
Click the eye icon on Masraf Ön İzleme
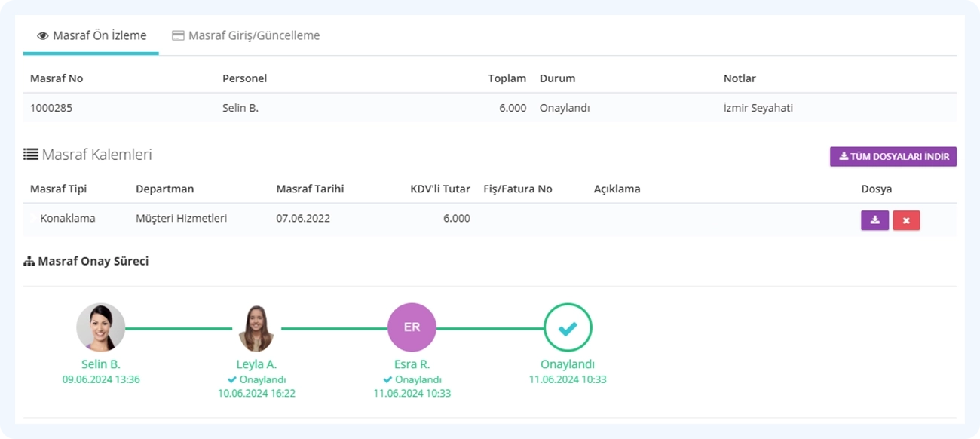pyautogui.click(x=43, y=36)
